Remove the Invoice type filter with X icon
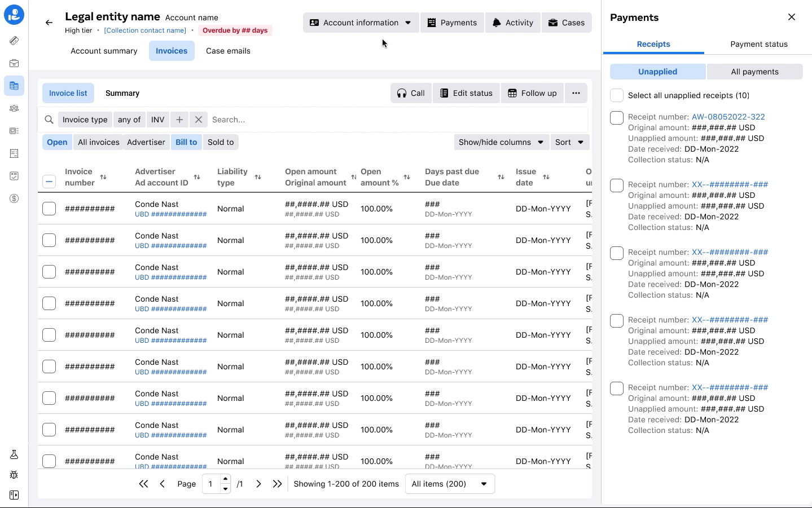Screen dimensions: 812x508 click(x=198, y=120)
